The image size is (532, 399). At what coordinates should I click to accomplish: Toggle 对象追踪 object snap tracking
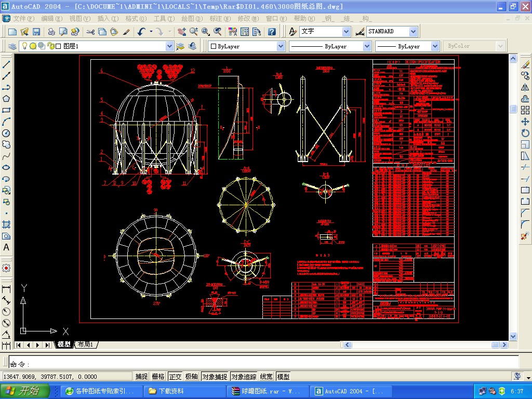point(244,377)
